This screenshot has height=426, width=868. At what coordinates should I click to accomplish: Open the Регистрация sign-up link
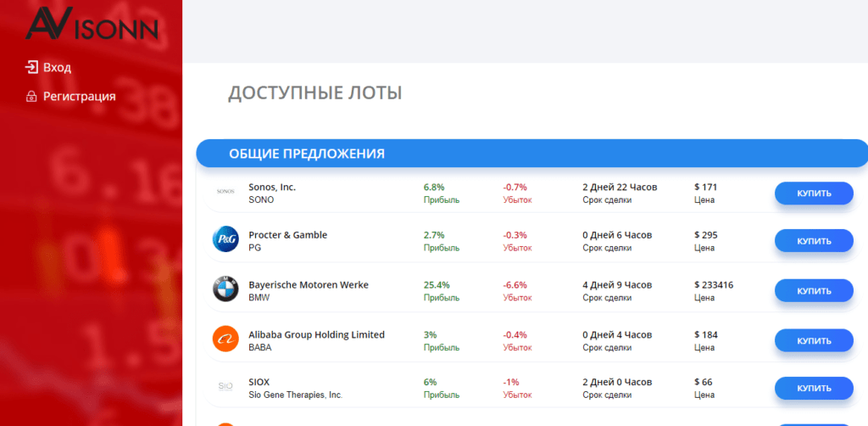(x=79, y=97)
